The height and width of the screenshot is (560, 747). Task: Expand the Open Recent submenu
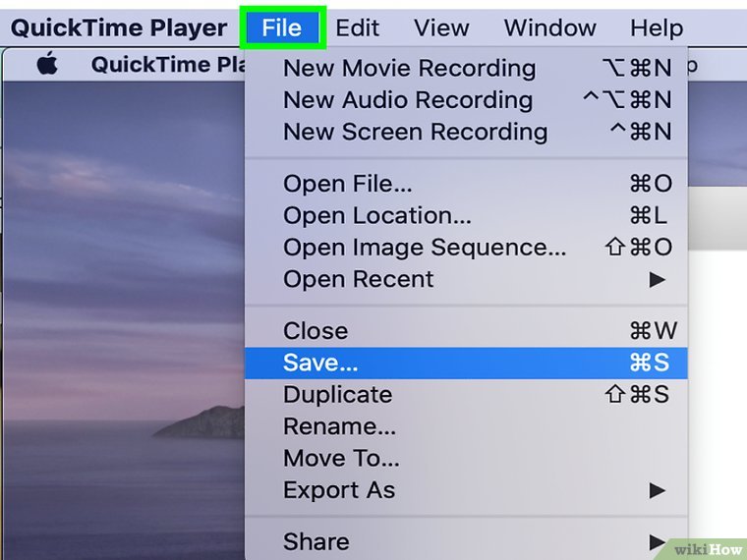pyautogui.click(x=358, y=279)
